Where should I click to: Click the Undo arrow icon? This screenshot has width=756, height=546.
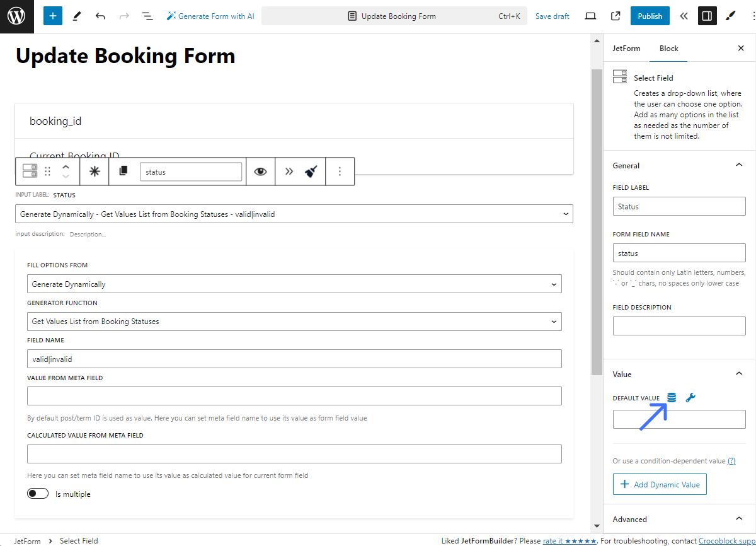pyautogui.click(x=100, y=16)
